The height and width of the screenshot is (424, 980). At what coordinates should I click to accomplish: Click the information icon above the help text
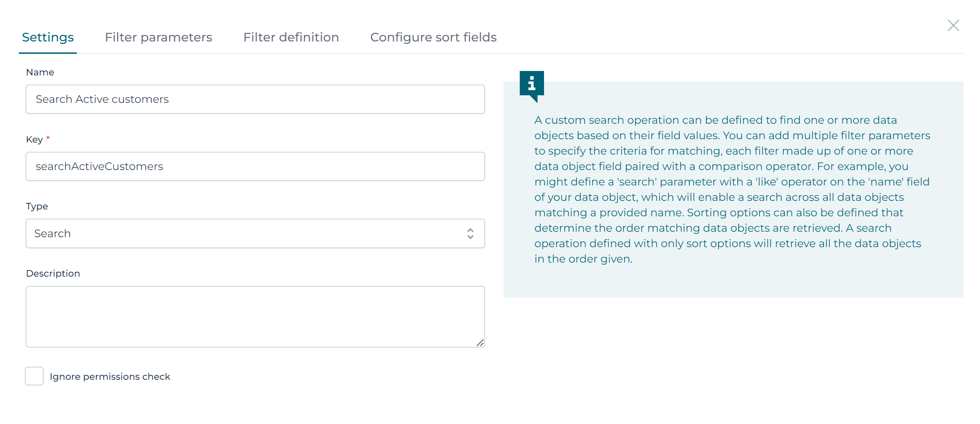coord(532,84)
